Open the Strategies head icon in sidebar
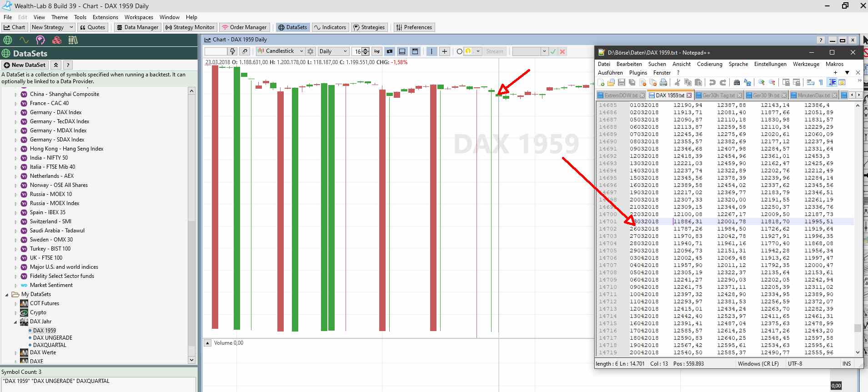This screenshot has width=868, height=392. [40, 40]
